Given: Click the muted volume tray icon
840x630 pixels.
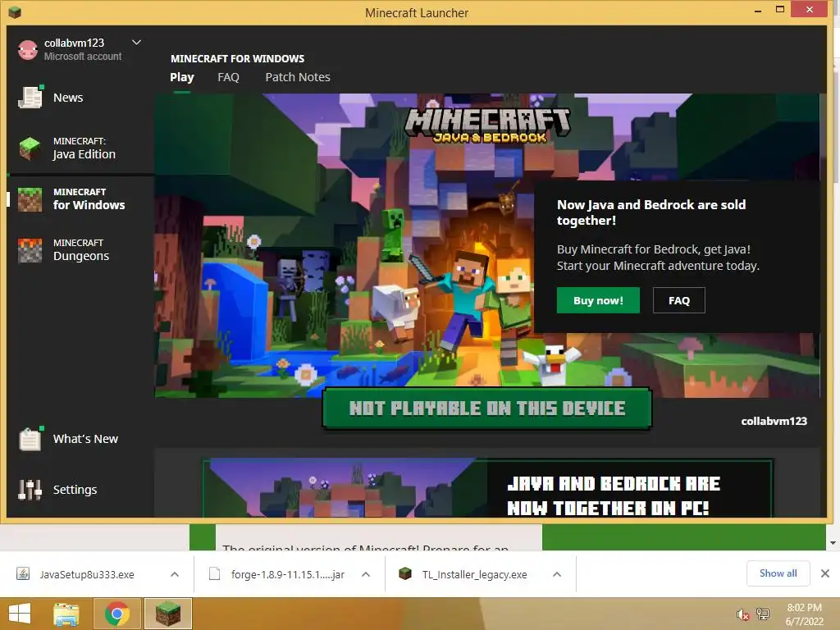Looking at the screenshot, I should point(742,614).
